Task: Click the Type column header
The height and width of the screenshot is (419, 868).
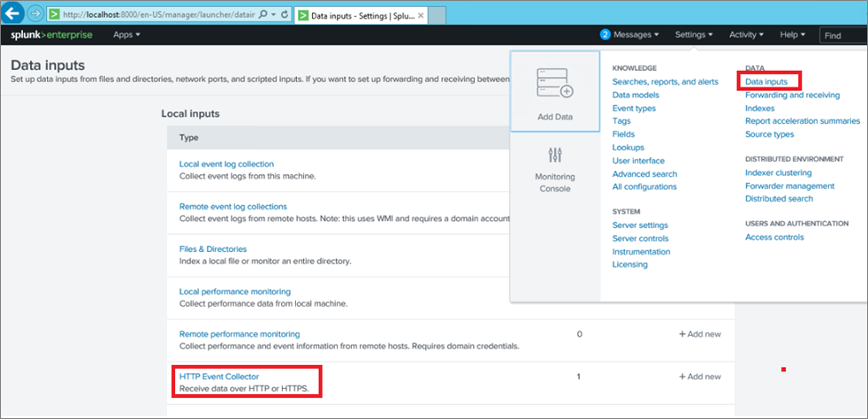Action: [189, 137]
